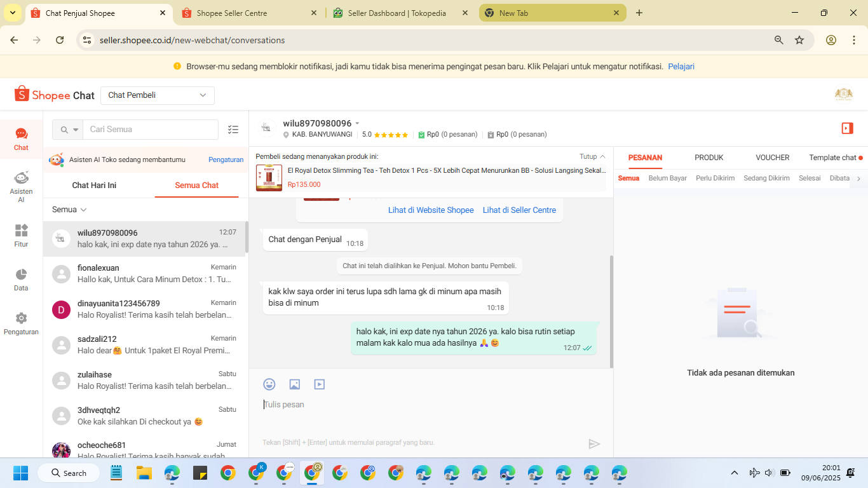868x488 pixels.
Task: Switch to Chat Hari Ini tab
Action: [x=94, y=186]
